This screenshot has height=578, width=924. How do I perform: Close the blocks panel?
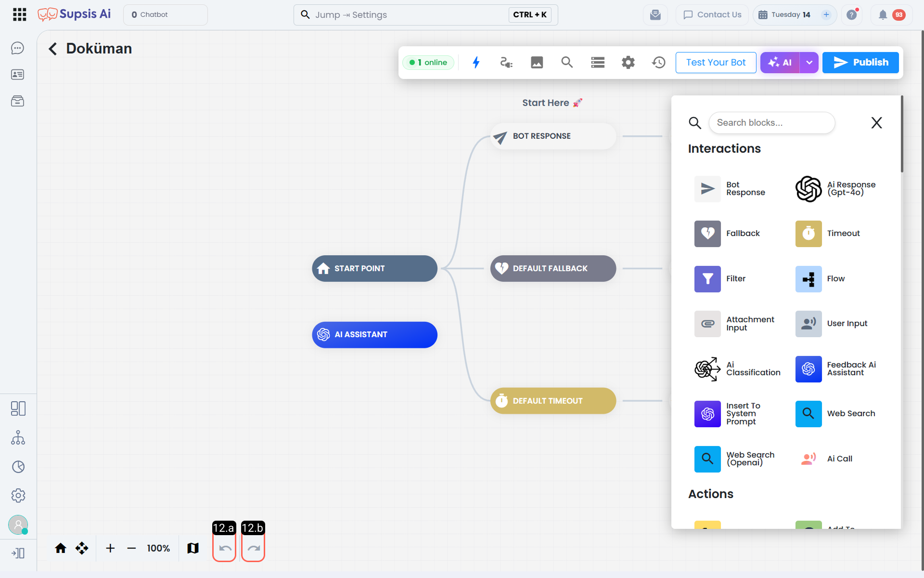point(877,123)
